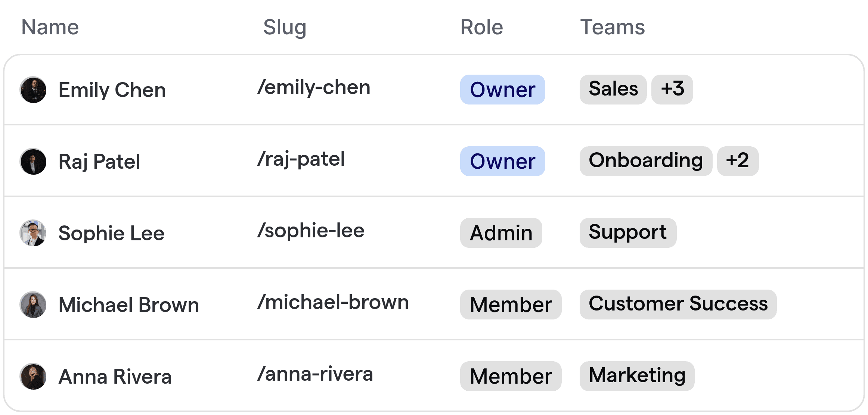Select Sophie Lee's Admin role badge

pyautogui.click(x=501, y=233)
